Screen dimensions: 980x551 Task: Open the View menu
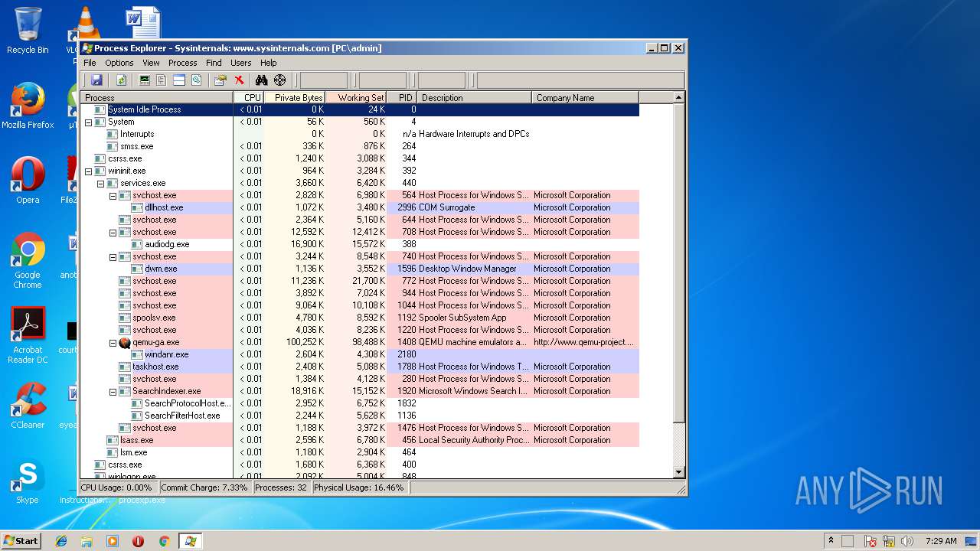point(151,63)
